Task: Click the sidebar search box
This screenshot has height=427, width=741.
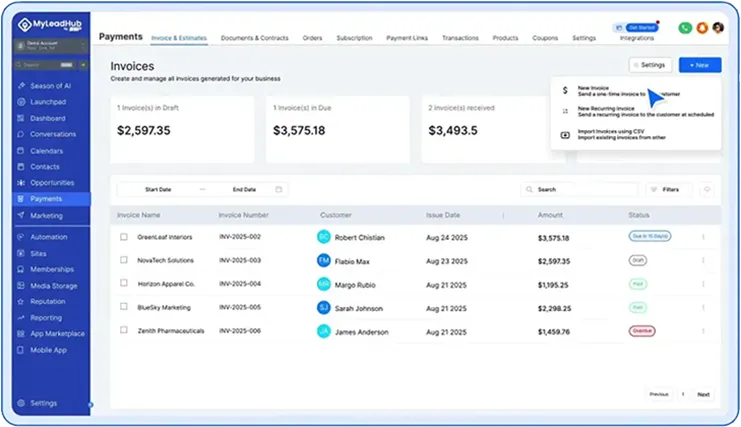Action: [44, 65]
